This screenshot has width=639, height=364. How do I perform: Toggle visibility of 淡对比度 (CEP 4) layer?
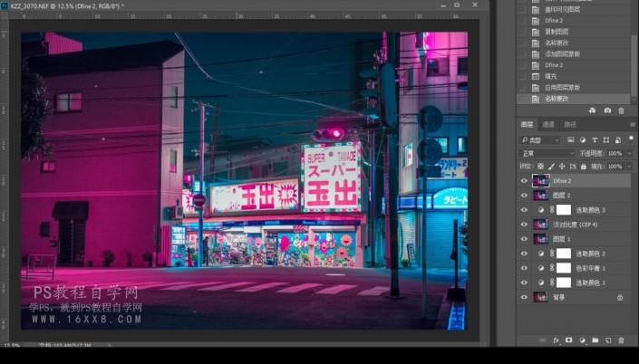[524, 225]
